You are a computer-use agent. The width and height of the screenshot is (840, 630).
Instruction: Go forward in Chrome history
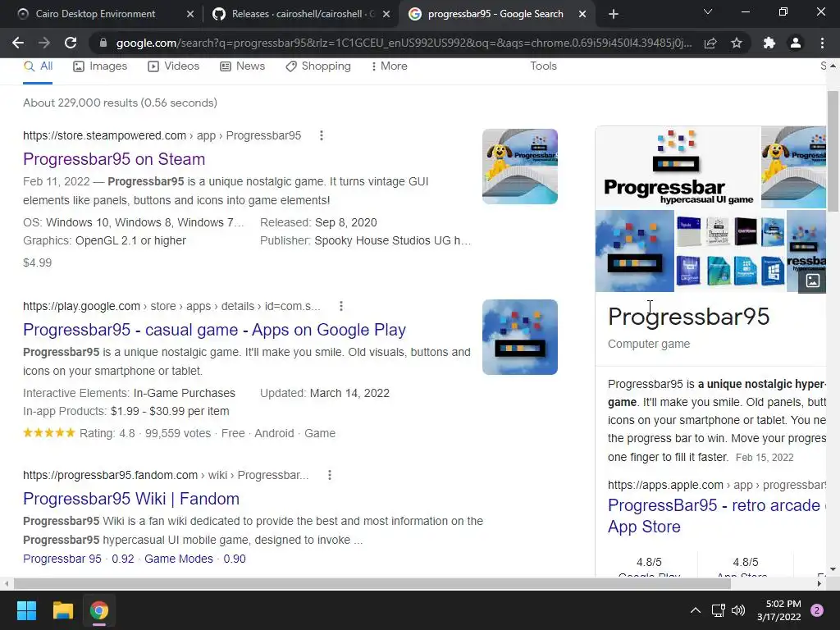(x=44, y=43)
